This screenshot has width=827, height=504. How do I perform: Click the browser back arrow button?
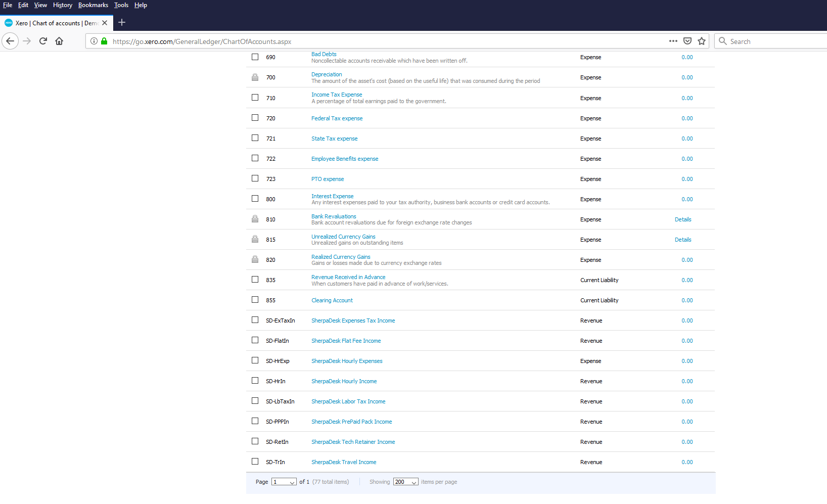click(10, 41)
